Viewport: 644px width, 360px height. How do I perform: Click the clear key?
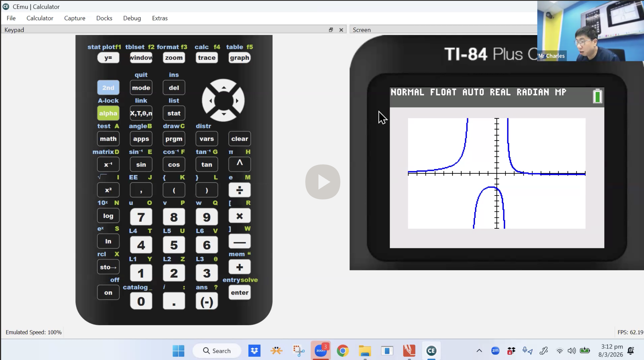point(239,139)
